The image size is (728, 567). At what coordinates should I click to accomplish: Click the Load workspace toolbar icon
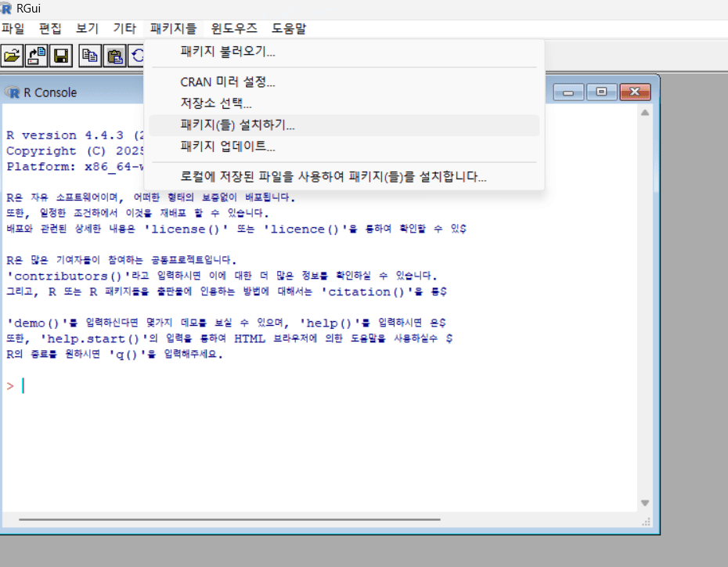point(37,56)
